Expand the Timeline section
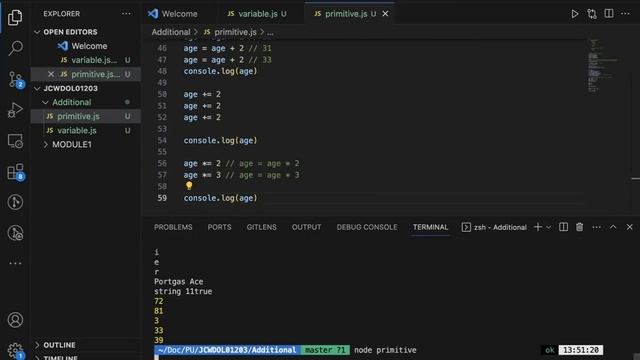 point(37,358)
